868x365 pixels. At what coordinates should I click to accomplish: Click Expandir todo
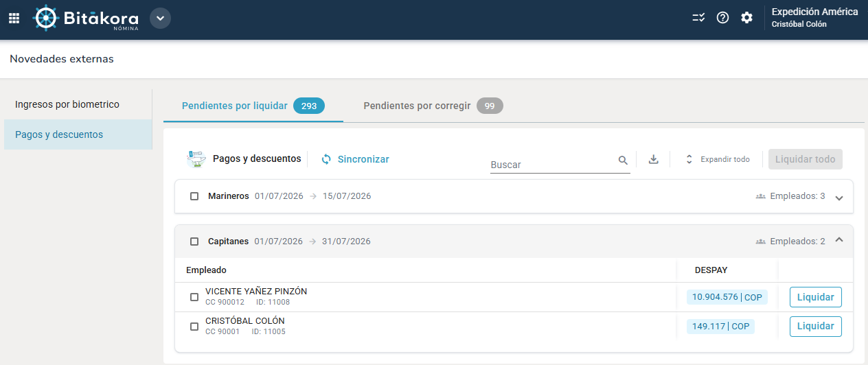pyautogui.click(x=717, y=159)
